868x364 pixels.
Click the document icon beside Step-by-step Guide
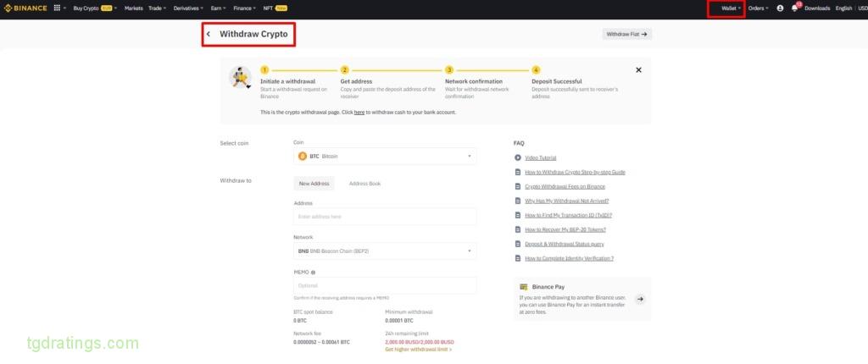coord(518,172)
